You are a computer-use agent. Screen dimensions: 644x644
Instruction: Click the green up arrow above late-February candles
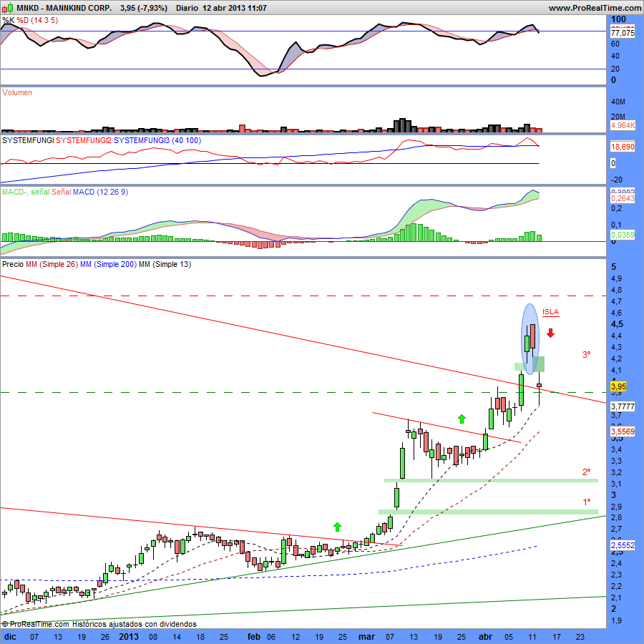[x=337, y=527]
